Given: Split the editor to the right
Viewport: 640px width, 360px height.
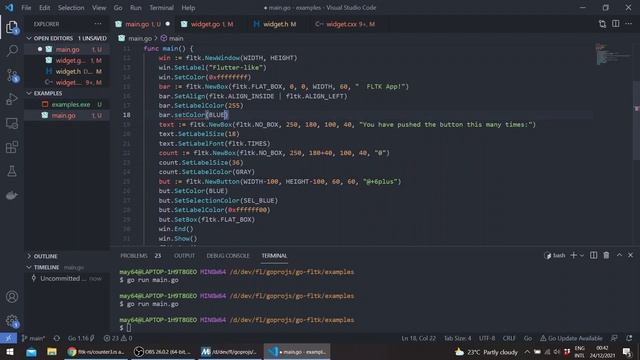Looking at the screenshot, I should [x=616, y=24].
